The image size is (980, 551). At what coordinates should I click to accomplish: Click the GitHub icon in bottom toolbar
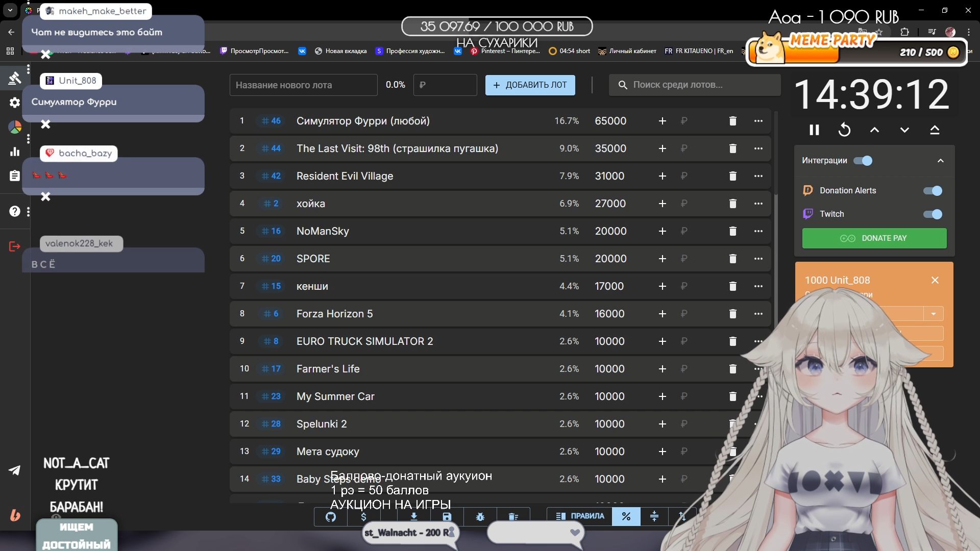point(331,517)
